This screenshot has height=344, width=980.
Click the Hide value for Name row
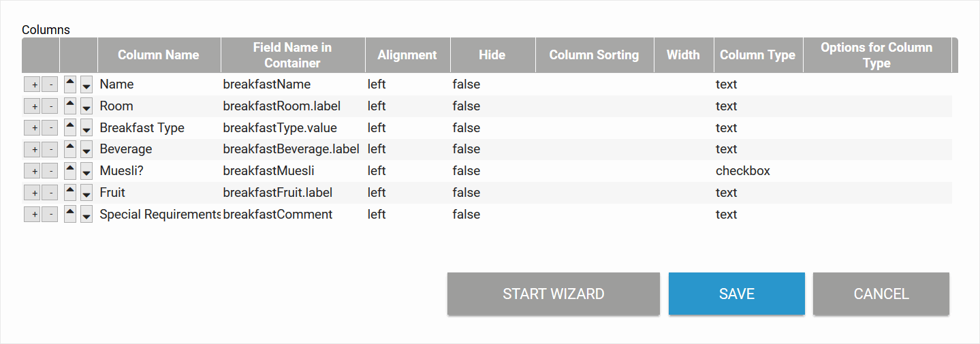point(466,84)
